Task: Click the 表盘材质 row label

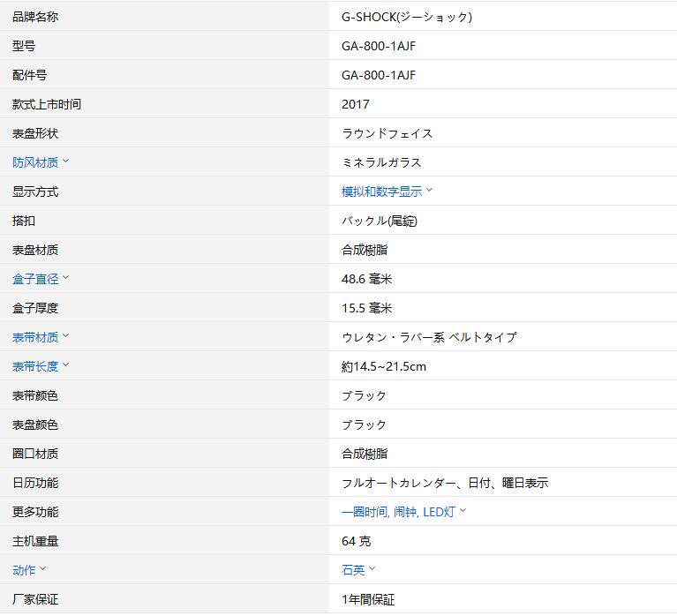Action: coord(35,250)
